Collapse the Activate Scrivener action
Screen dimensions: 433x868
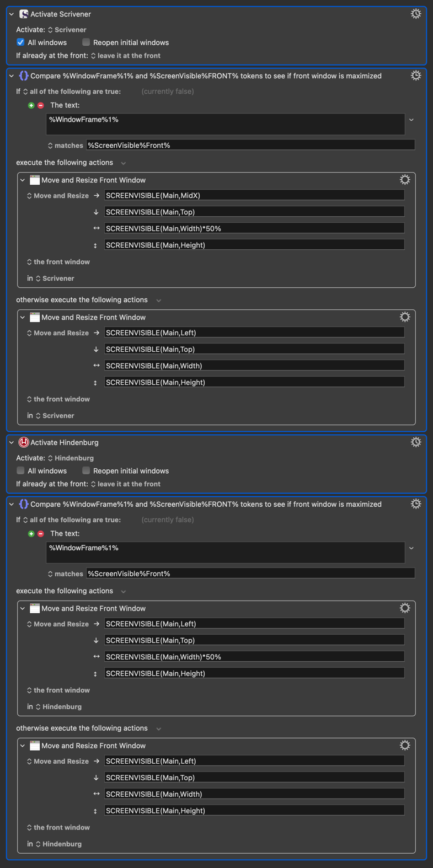click(x=12, y=14)
